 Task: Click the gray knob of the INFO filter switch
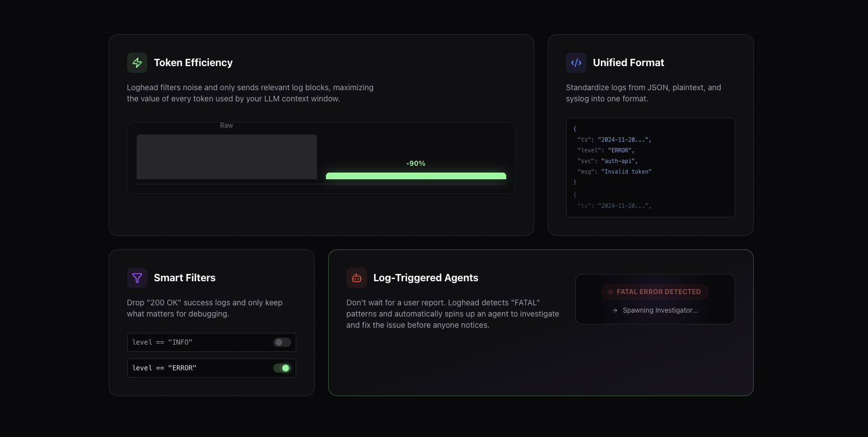click(278, 342)
